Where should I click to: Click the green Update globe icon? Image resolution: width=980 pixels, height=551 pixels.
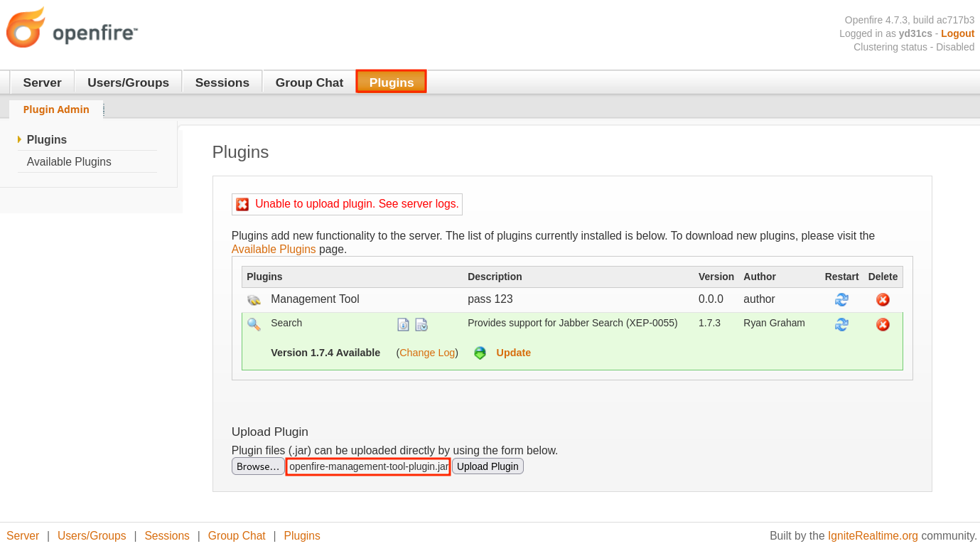(x=480, y=353)
